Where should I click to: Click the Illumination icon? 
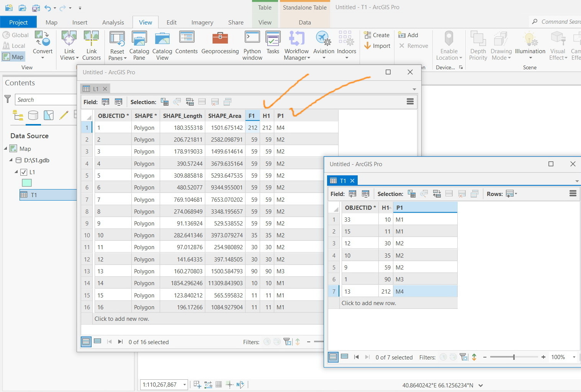(530, 39)
